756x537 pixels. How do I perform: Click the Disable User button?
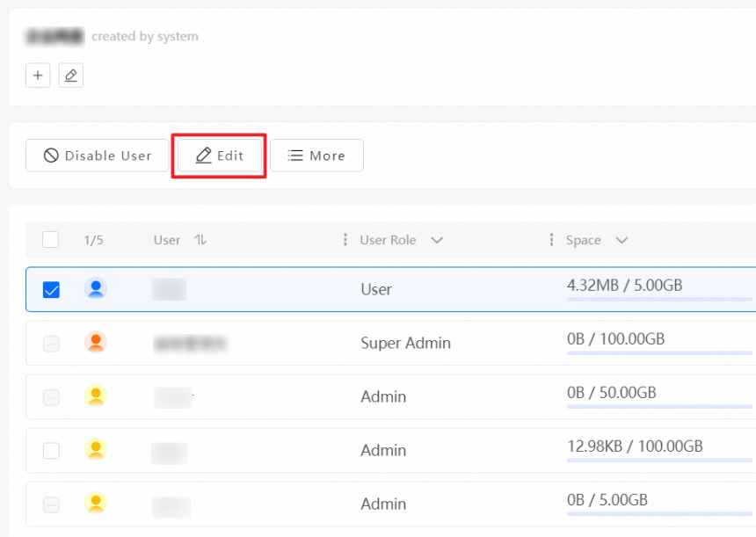coord(98,156)
